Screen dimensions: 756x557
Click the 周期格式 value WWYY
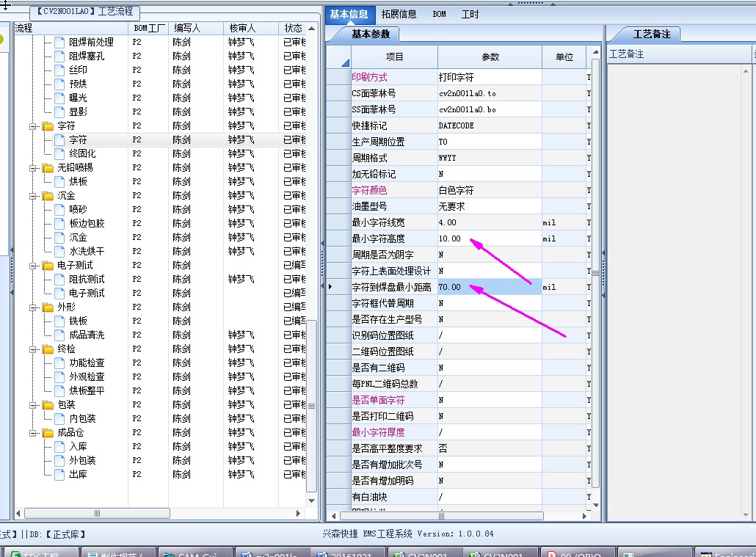pyautogui.click(x=490, y=158)
